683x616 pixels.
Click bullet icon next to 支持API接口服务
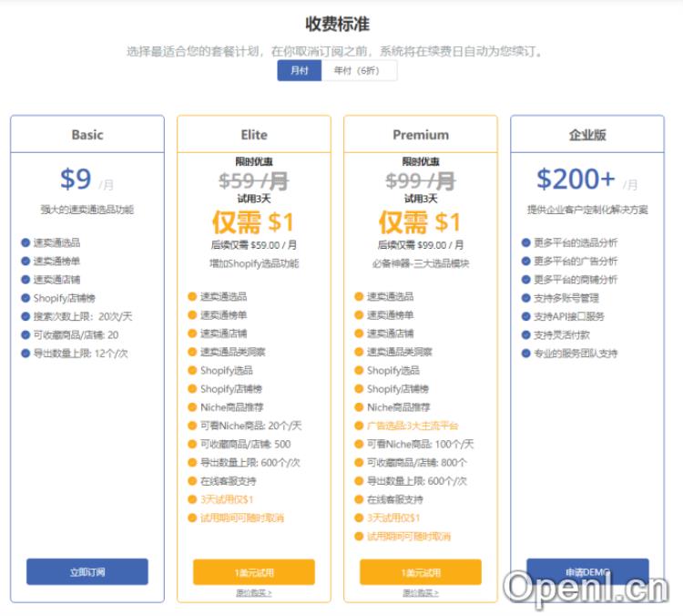click(x=525, y=316)
